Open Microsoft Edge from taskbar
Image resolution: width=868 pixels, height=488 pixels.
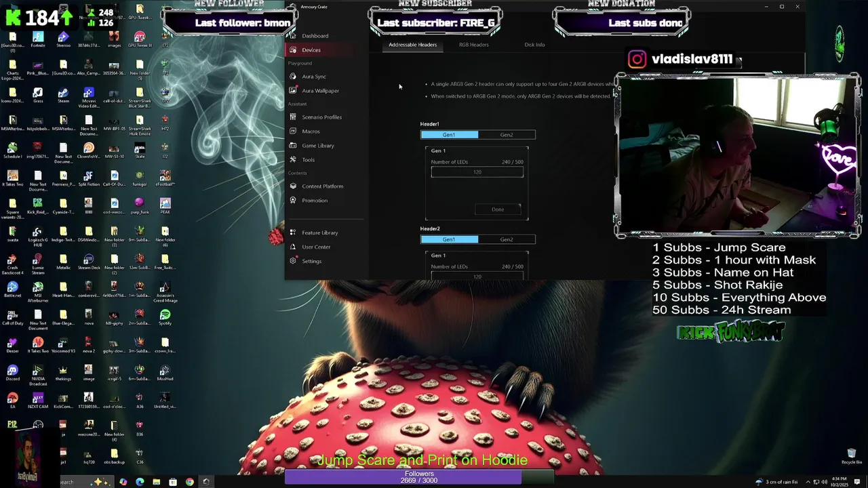140,482
